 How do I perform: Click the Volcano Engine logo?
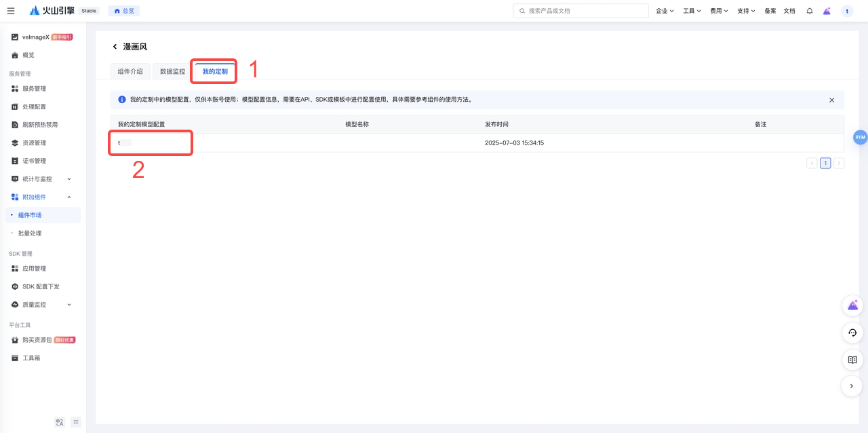click(x=52, y=11)
